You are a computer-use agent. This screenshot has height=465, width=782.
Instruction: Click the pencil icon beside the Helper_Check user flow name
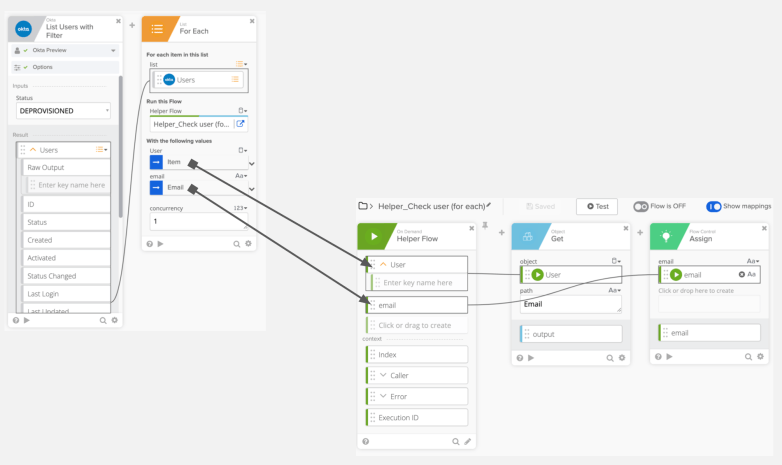[x=488, y=205]
